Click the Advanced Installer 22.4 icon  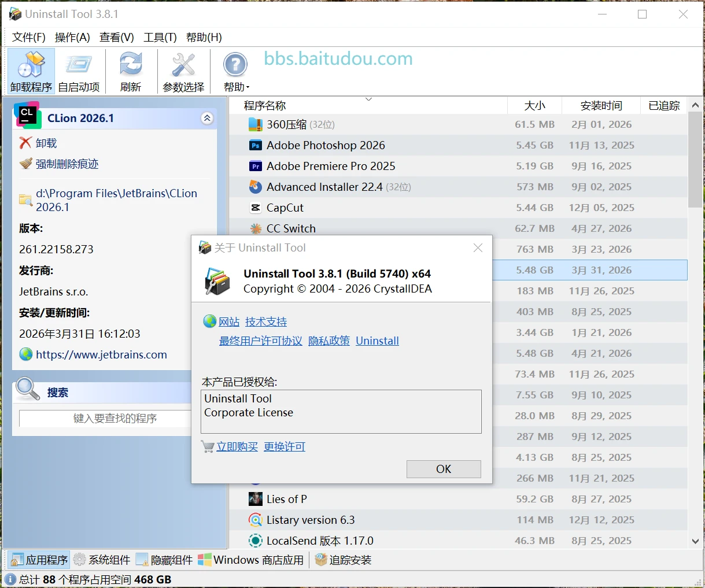(256, 187)
